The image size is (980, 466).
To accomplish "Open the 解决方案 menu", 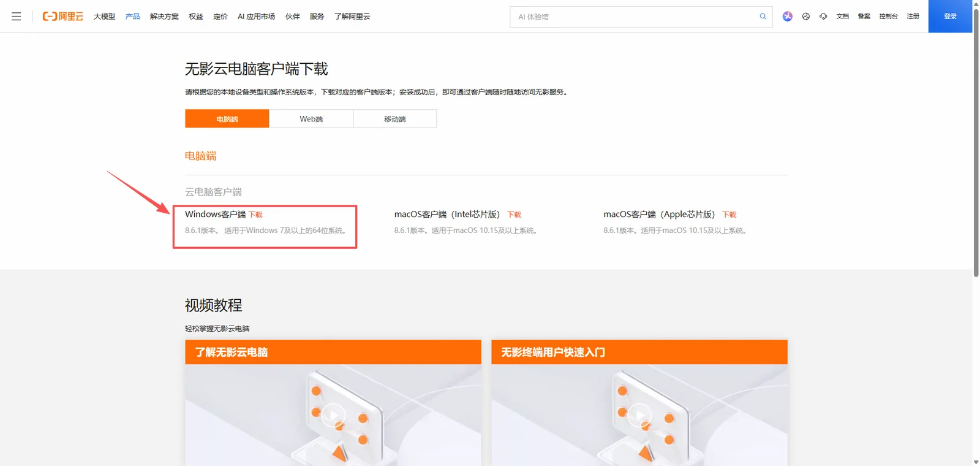I will (x=164, y=17).
